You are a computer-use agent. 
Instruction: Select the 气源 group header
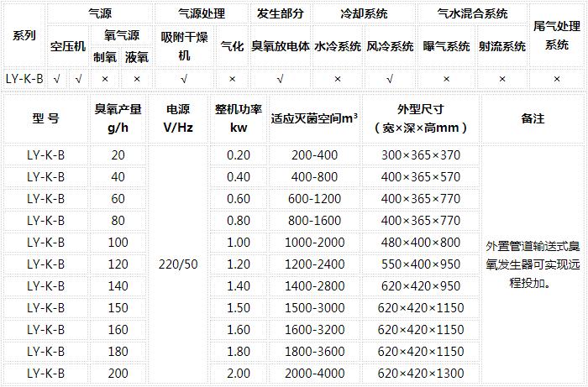tap(100, 13)
